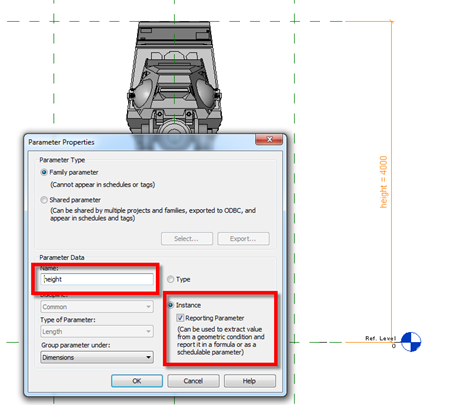
Task: Click the OK button
Action: click(x=137, y=381)
